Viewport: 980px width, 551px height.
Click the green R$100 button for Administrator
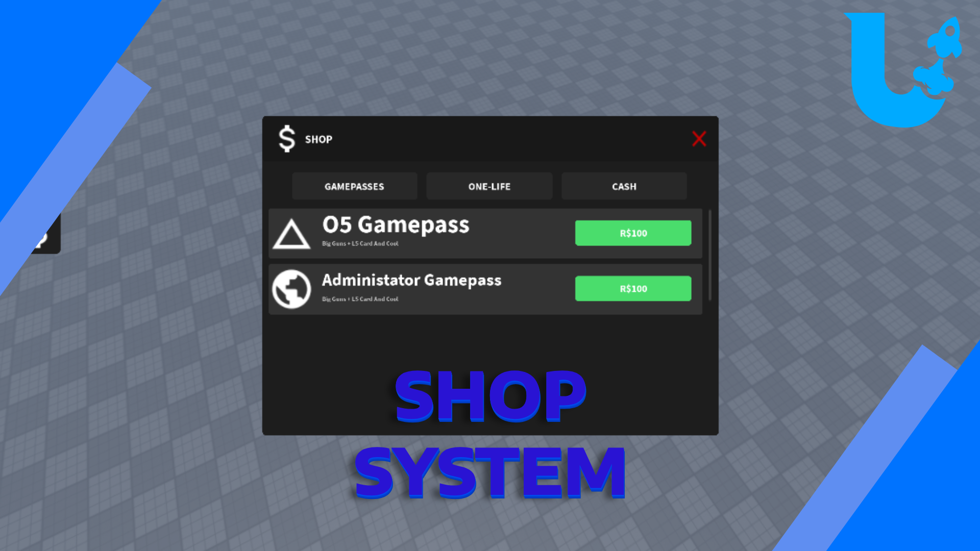tap(632, 289)
